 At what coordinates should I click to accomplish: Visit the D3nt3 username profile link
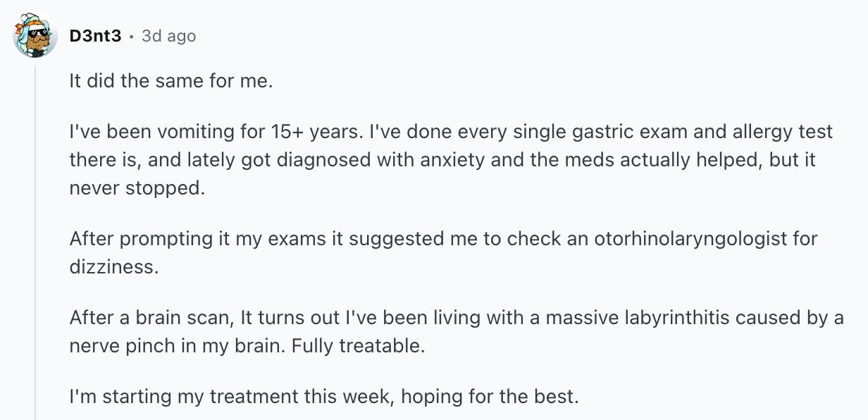[95, 36]
